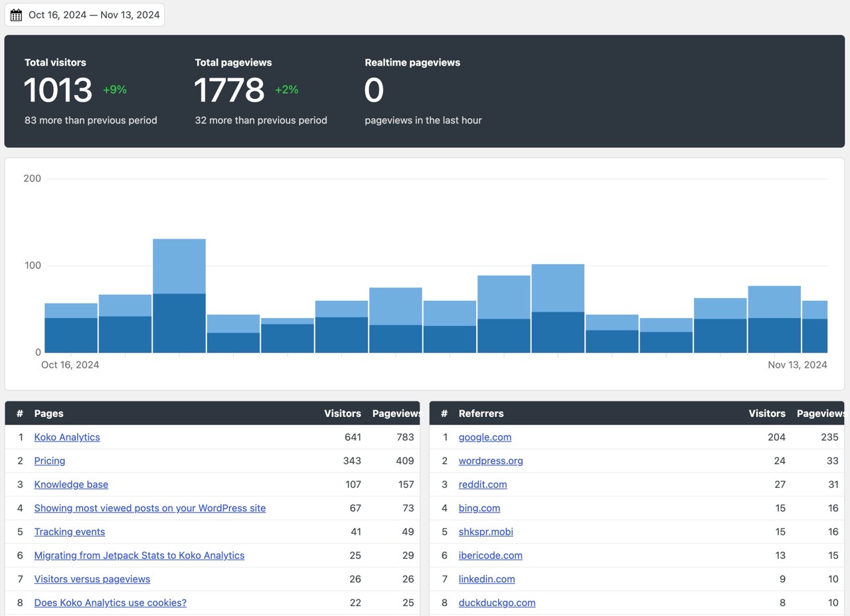Click the Realtime pageviews value 0
Image resolution: width=850 pixels, height=616 pixels.
374,90
